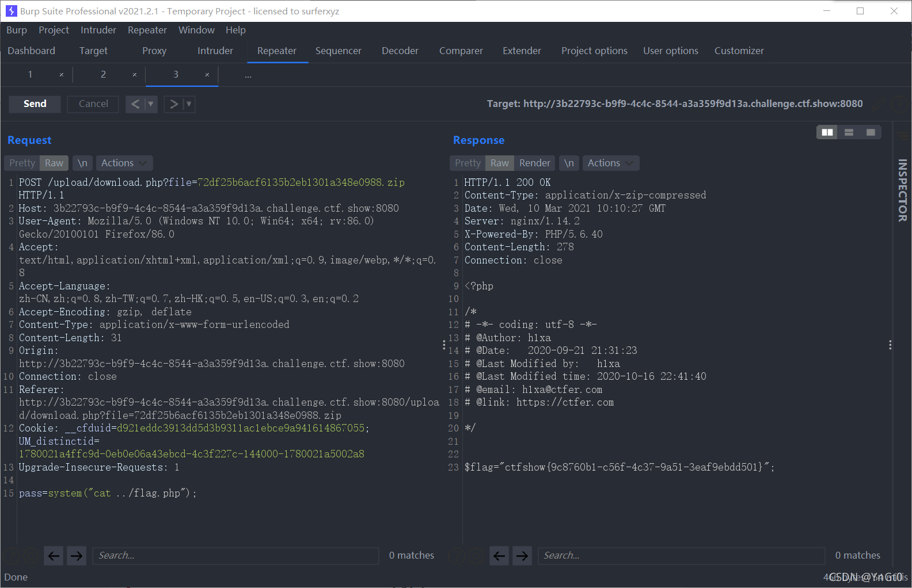912x588 pixels.
Task: Jump to previous search match in Request
Action: coord(54,555)
